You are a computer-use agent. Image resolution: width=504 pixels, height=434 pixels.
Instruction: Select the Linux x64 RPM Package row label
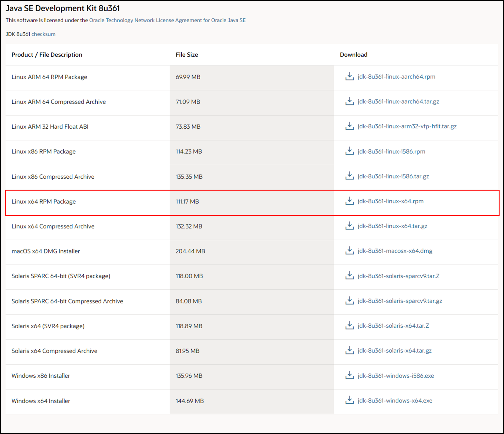[x=44, y=201]
